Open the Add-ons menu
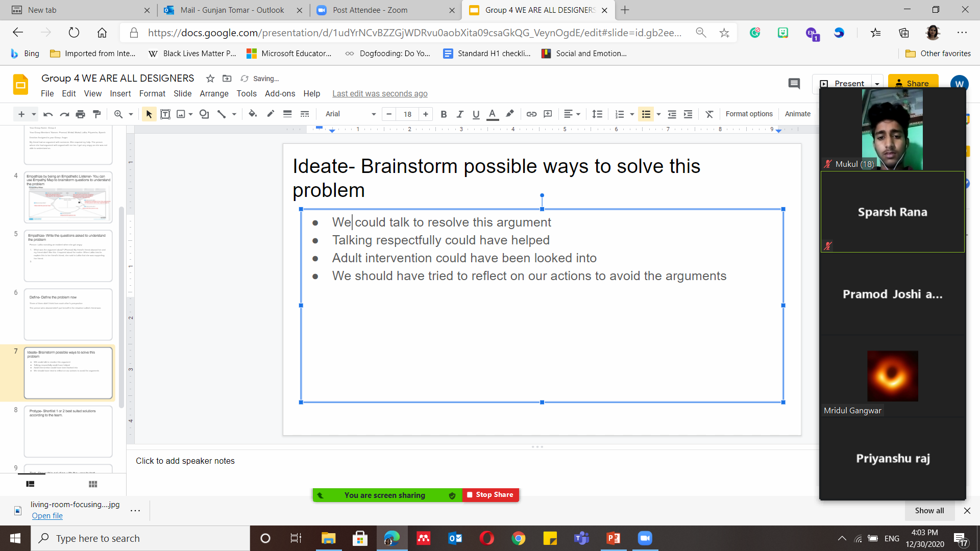The width and height of the screenshot is (980, 551). tap(280, 94)
